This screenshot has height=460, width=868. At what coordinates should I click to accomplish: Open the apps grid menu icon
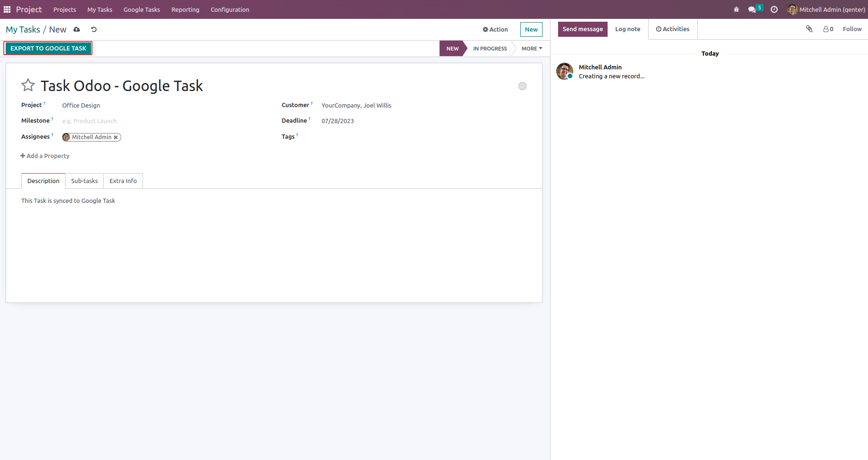[7, 9]
